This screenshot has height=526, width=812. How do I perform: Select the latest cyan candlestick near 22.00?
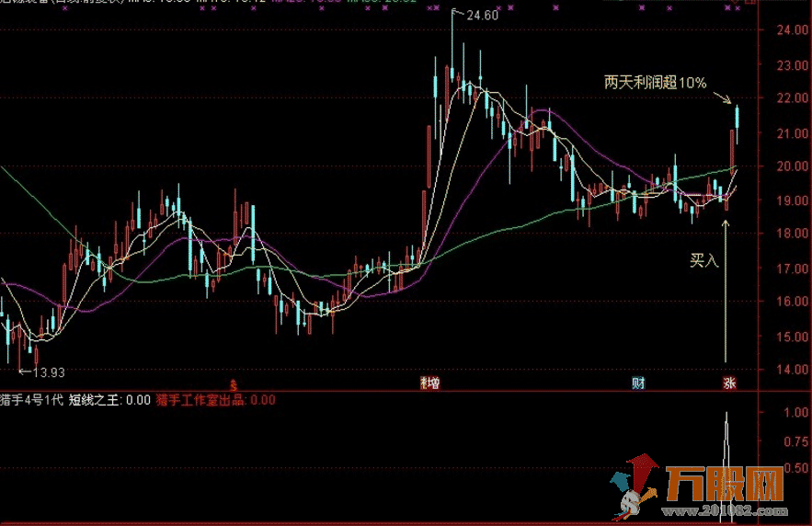click(x=737, y=118)
